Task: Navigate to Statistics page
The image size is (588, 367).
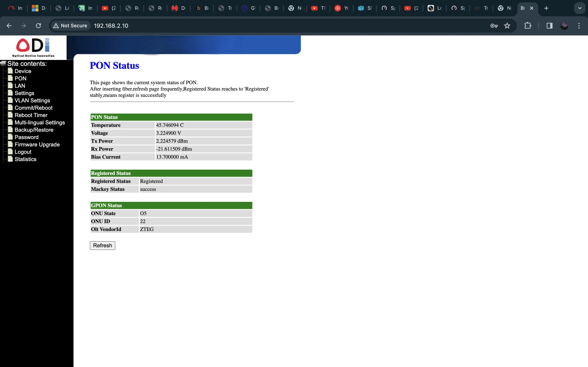Action: pos(25,159)
